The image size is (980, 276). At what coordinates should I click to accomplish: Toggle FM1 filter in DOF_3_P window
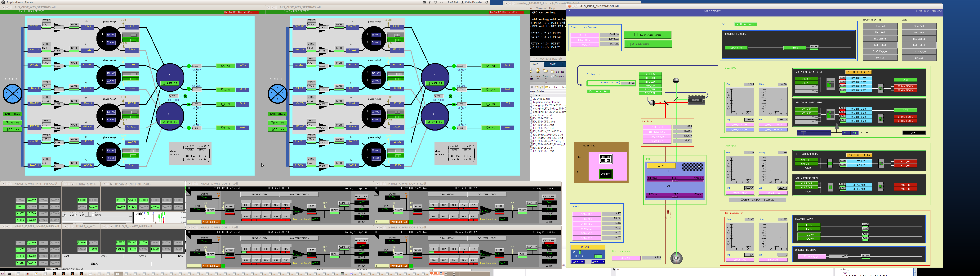[x=246, y=205]
